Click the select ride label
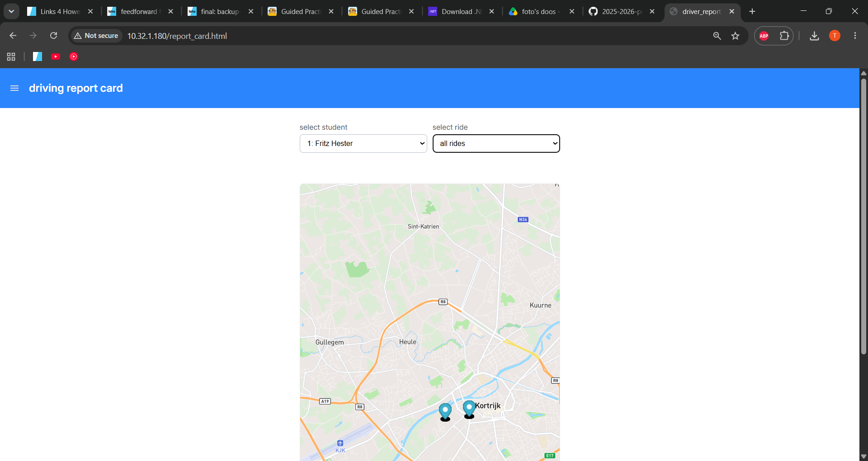 pyautogui.click(x=450, y=127)
